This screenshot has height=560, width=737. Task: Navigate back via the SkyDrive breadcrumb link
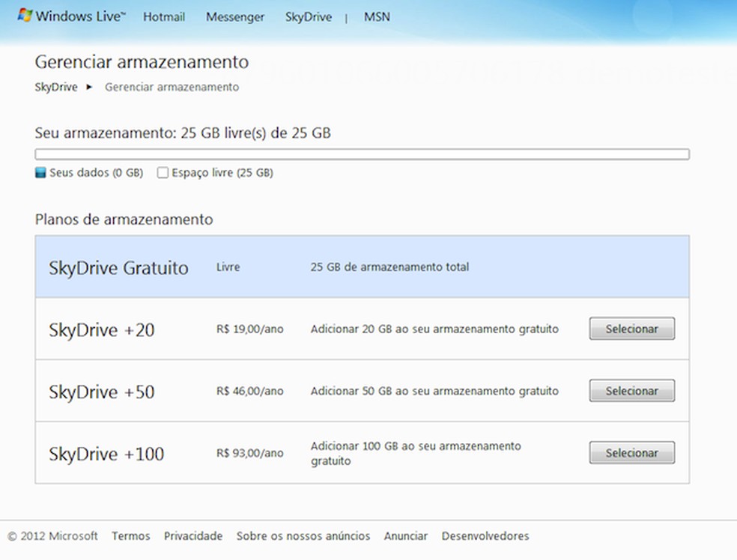pyautogui.click(x=56, y=87)
